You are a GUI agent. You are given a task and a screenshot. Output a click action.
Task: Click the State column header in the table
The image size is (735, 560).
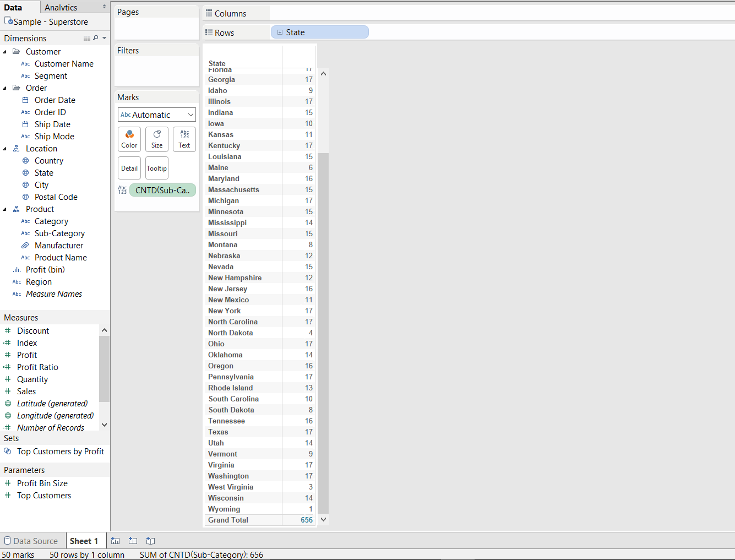pos(217,63)
